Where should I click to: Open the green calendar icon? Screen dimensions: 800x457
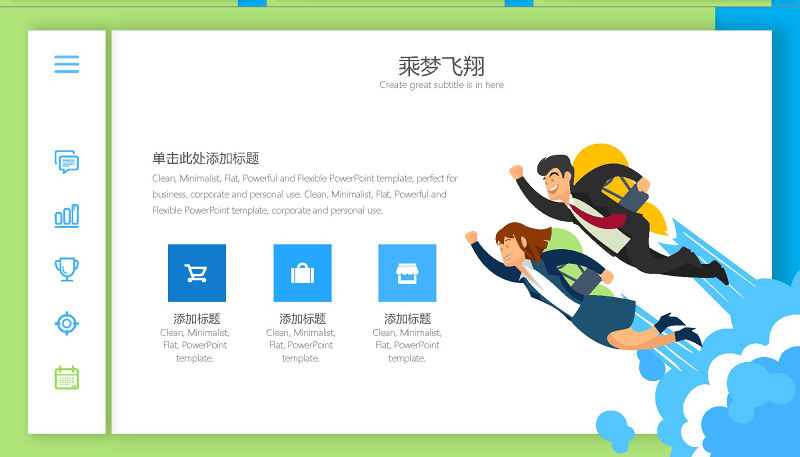click(x=66, y=377)
